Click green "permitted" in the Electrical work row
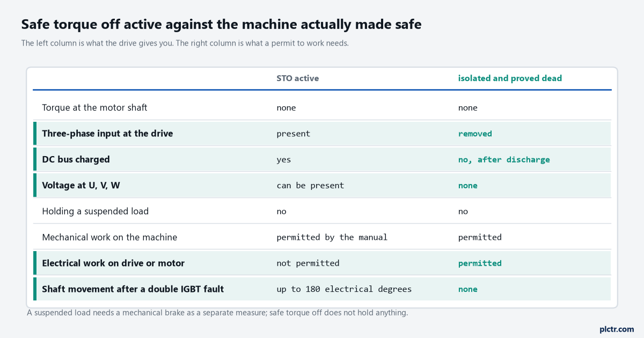Image resolution: width=644 pixels, height=338 pixels. 480,263
